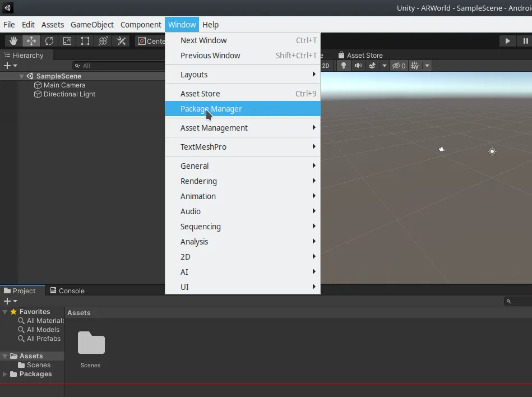Click the Pause button in the toolbar
The width and height of the screenshot is (532, 397).
pyautogui.click(x=525, y=41)
